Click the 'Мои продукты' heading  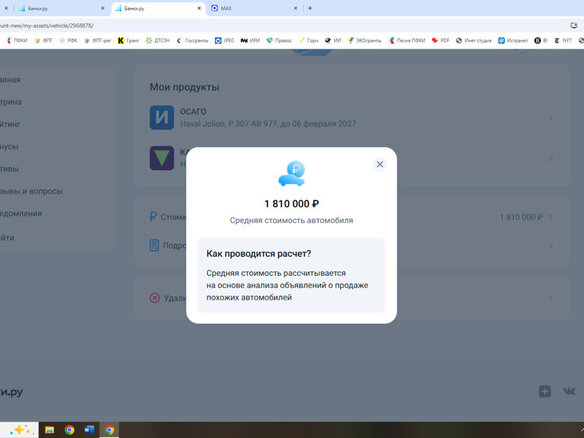(x=184, y=87)
